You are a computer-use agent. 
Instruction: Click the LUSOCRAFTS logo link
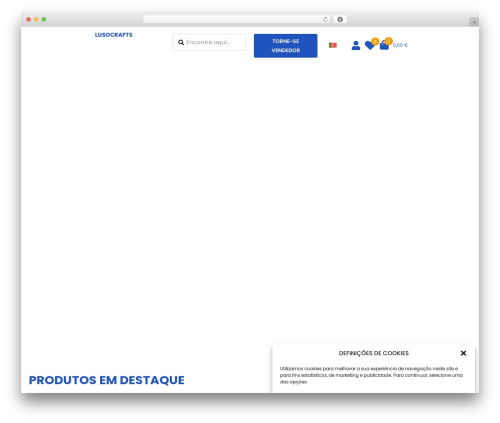[113, 35]
